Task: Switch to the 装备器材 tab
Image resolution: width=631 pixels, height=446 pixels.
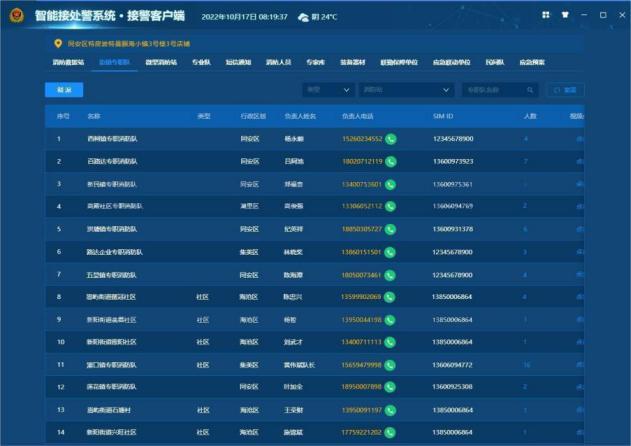Action: 353,62
